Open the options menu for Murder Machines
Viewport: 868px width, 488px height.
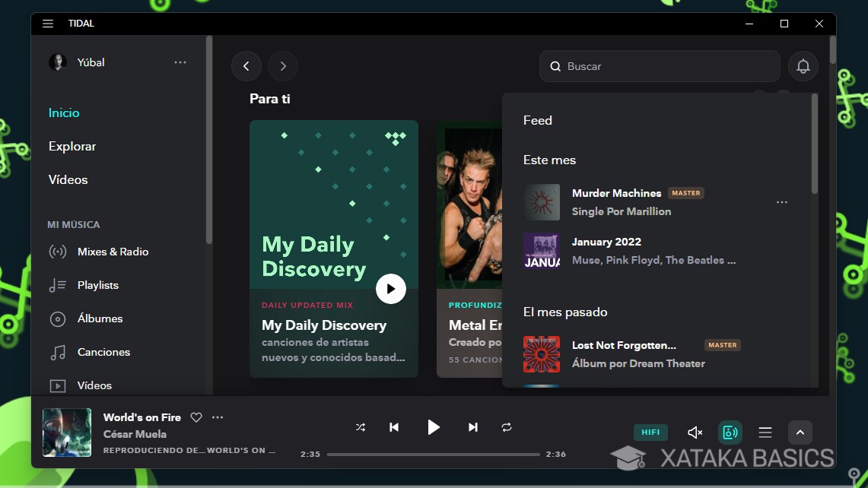[x=782, y=201]
